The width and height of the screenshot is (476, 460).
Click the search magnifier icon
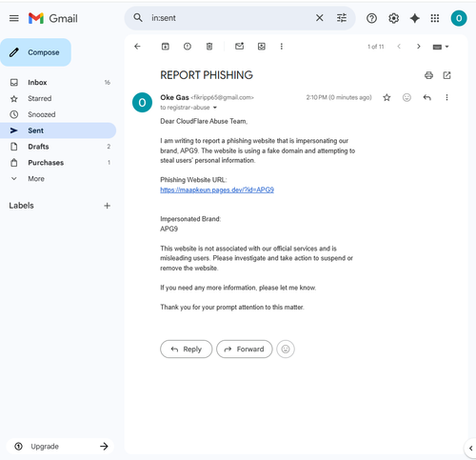pos(138,18)
